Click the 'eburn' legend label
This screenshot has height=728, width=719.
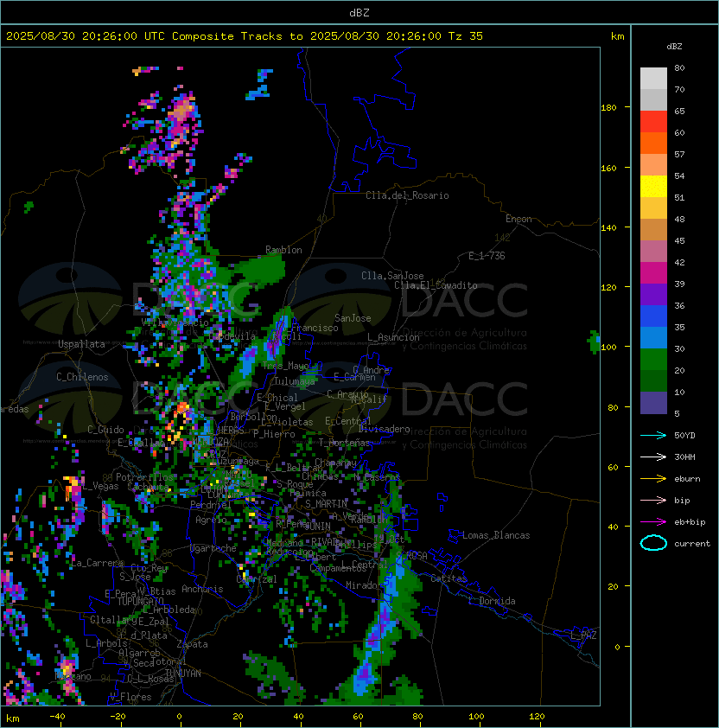(687, 479)
